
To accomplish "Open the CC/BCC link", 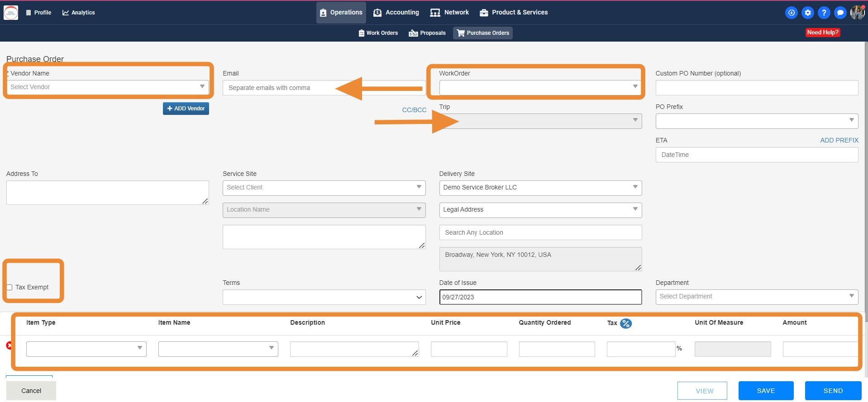I will point(414,110).
